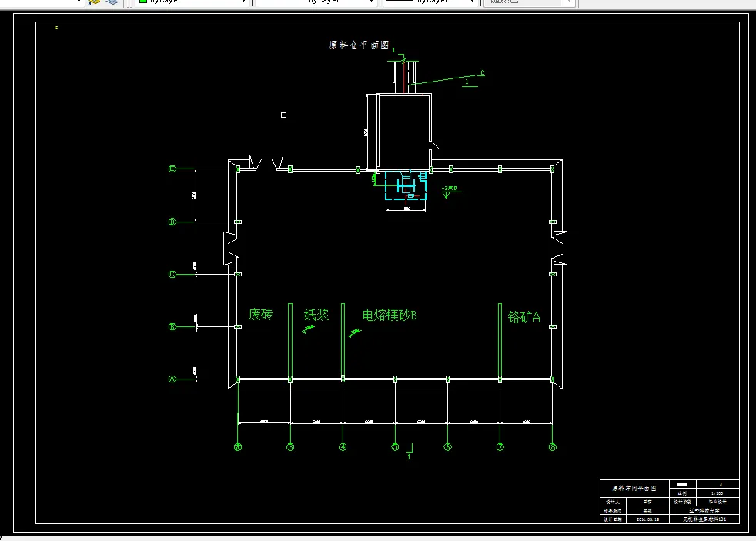
Task: Select the 铬矿A storage label
Action: click(524, 317)
